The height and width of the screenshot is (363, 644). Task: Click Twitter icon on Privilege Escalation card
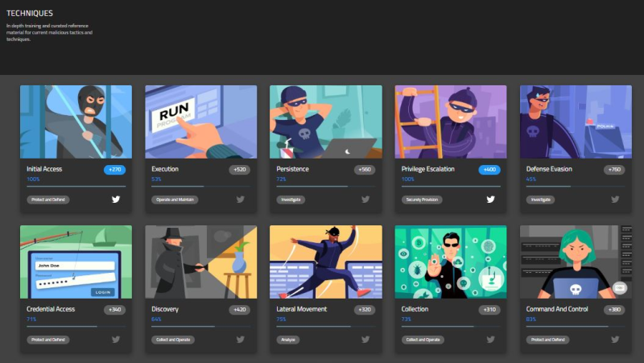(x=491, y=199)
